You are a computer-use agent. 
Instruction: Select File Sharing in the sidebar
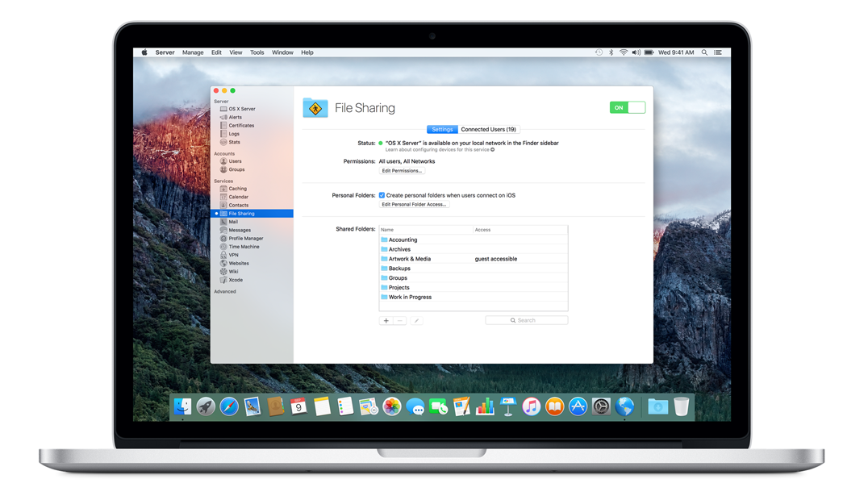coord(252,214)
